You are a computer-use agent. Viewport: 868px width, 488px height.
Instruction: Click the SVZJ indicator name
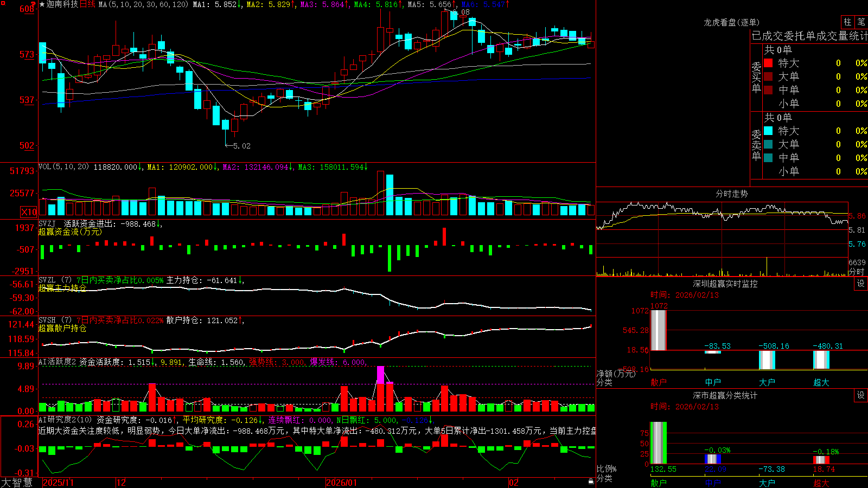[47, 223]
